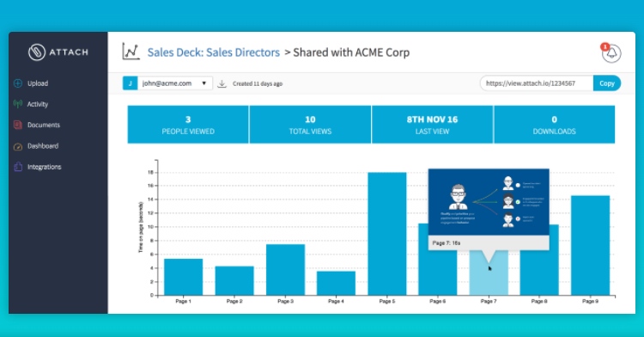Click the 'Page 9' axis label

[590, 301]
